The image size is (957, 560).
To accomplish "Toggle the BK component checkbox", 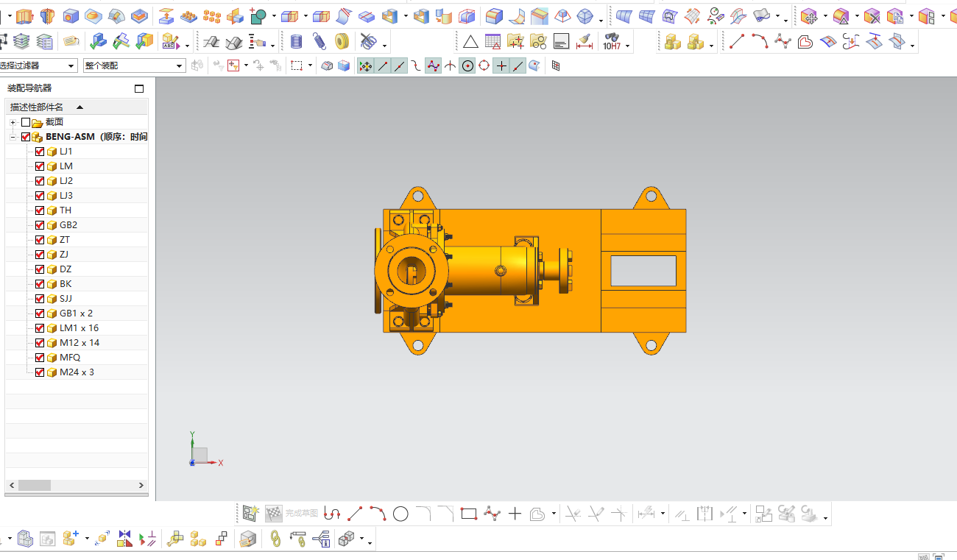I will 40,284.
